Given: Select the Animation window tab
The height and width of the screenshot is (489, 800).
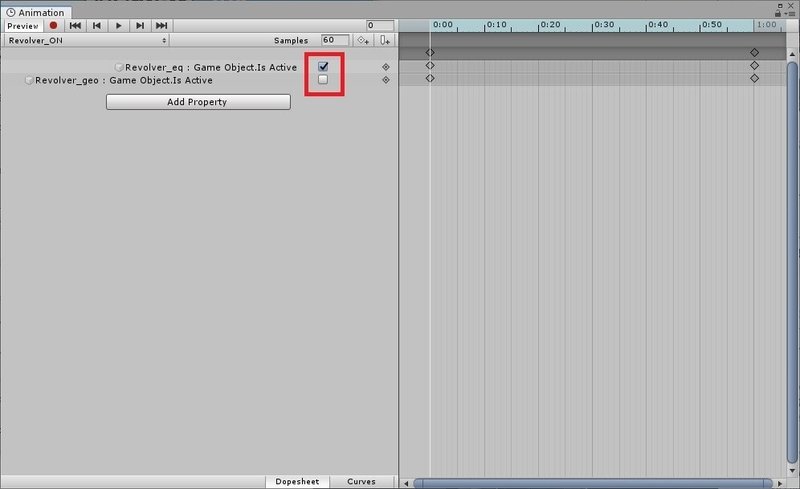Looking at the screenshot, I should (36, 12).
